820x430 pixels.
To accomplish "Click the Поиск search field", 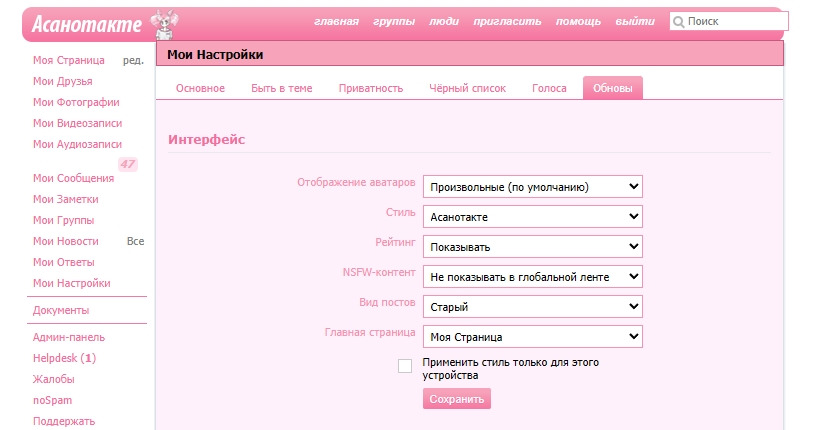I will coord(735,21).
